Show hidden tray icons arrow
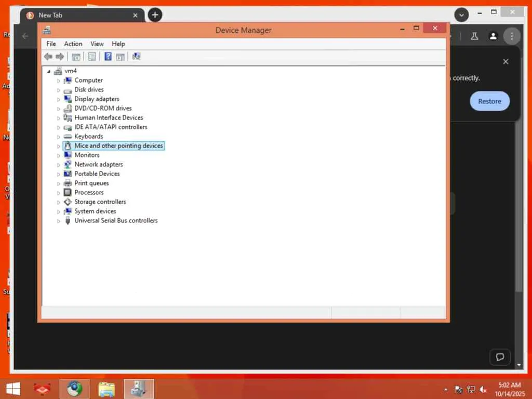 tap(446, 390)
